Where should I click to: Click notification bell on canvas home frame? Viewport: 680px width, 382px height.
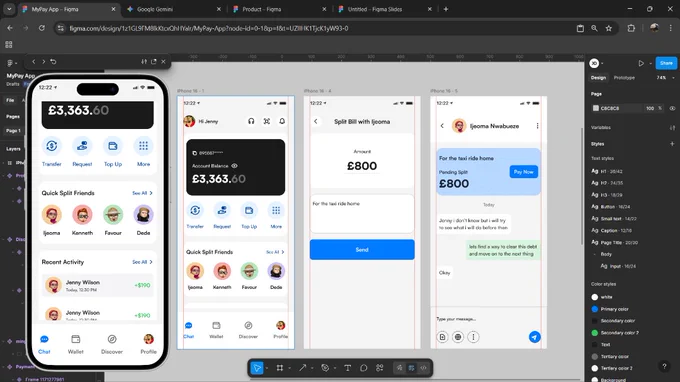coord(282,121)
